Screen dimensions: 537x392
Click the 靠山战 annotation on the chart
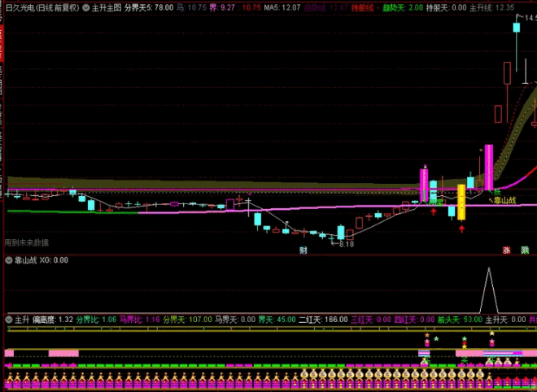(504, 201)
